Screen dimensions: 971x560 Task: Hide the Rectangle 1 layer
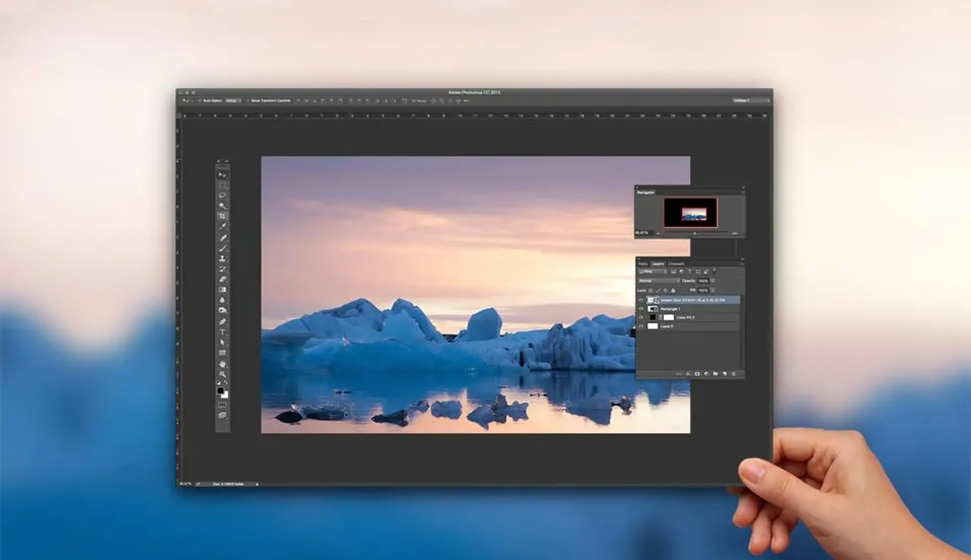point(641,309)
